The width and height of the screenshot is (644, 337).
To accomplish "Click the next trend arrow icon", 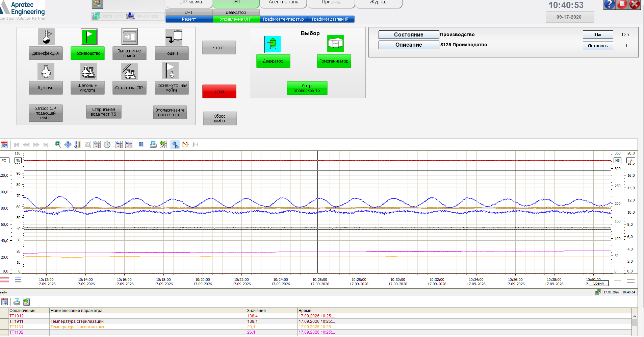I will (x=129, y=145).
